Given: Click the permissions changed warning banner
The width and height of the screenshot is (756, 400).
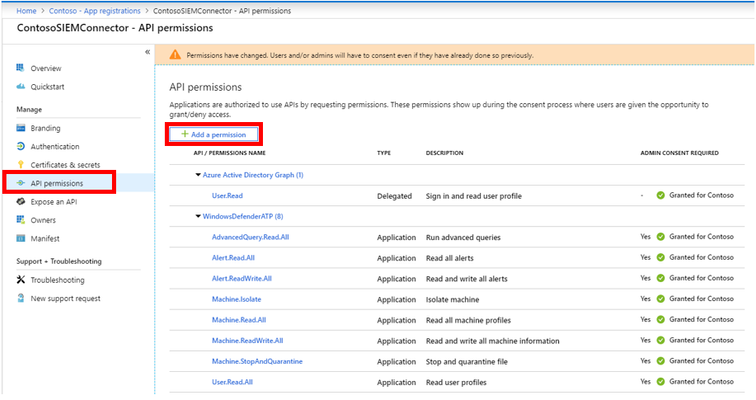Looking at the screenshot, I should point(454,55).
